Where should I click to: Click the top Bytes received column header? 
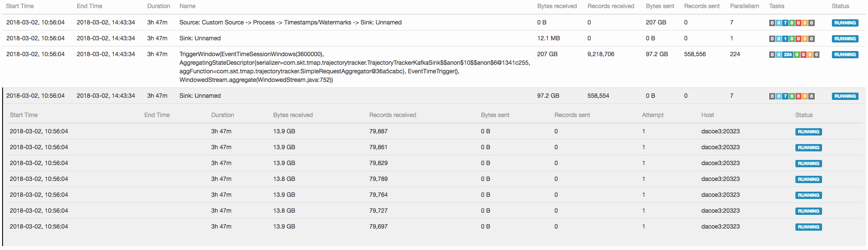pos(557,6)
